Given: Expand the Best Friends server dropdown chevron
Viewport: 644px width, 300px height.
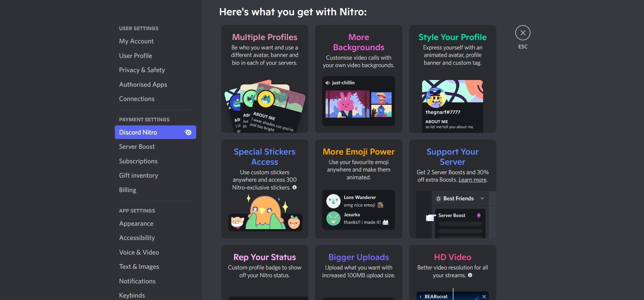Looking at the screenshot, I should pos(482,198).
